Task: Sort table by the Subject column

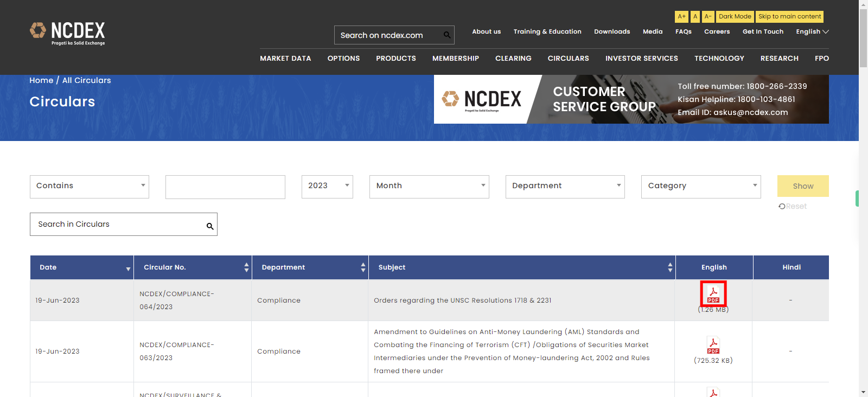Action: point(522,267)
